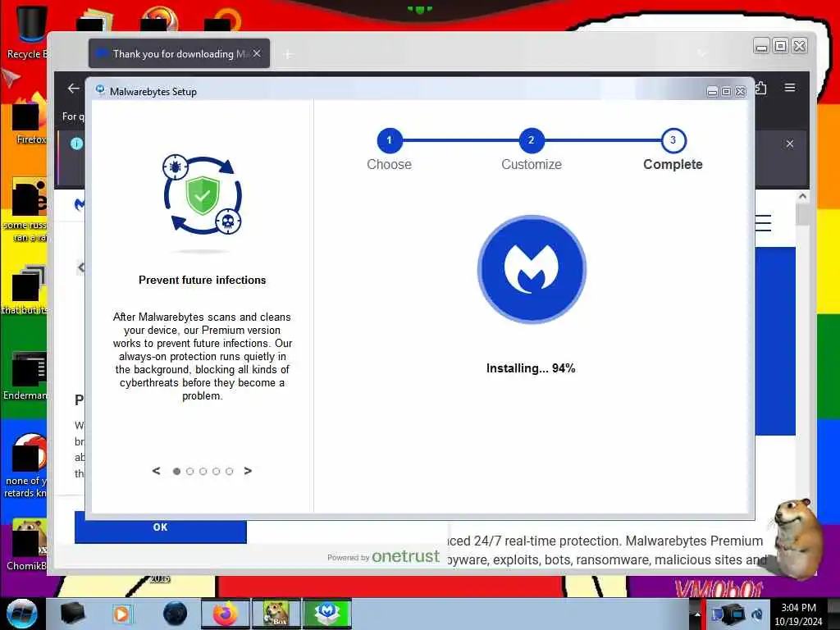Click the onetrust link
This screenshot has width=840, height=630.
coord(405,557)
